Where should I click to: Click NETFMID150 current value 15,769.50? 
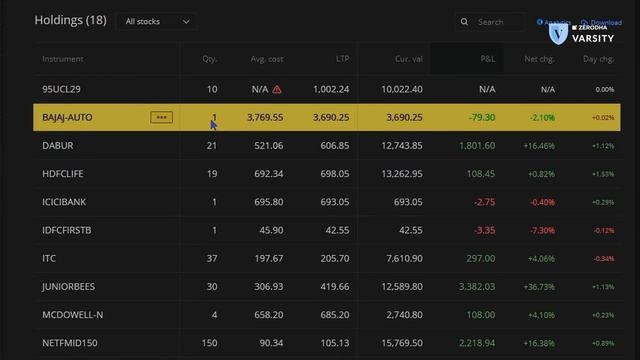[402, 343]
